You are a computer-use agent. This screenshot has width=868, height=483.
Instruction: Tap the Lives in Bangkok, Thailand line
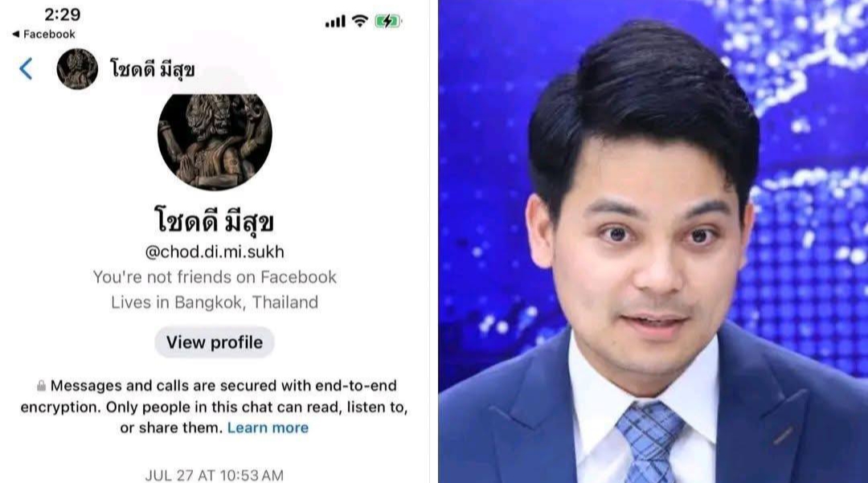pyautogui.click(x=215, y=302)
